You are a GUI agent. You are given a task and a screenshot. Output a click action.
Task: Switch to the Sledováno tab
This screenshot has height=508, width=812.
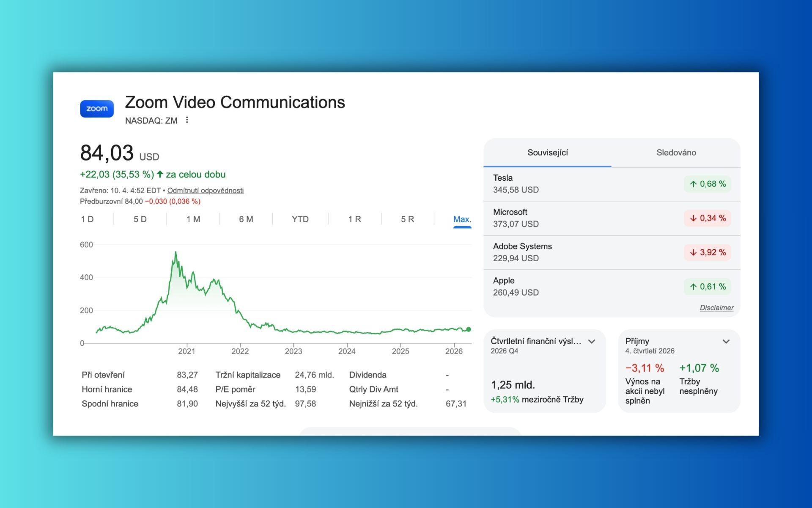coord(676,153)
